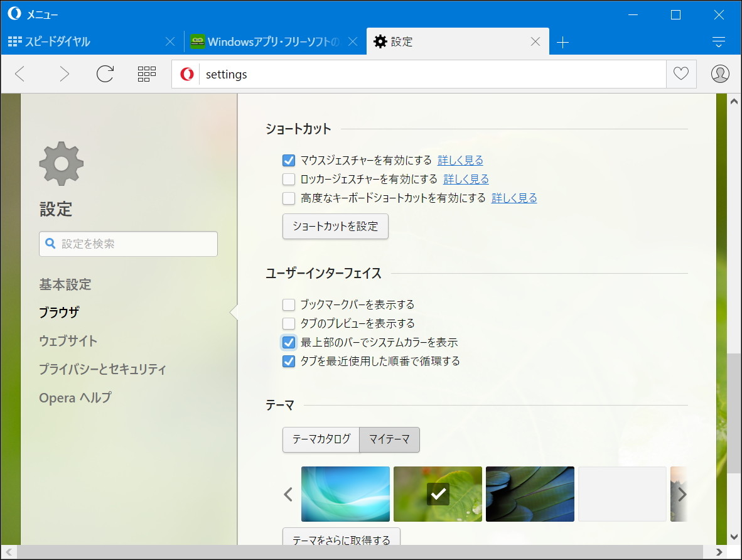Enable ロッカージェスチャー option
The image size is (742, 560).
pyautogui.click(x=288, y=179)
